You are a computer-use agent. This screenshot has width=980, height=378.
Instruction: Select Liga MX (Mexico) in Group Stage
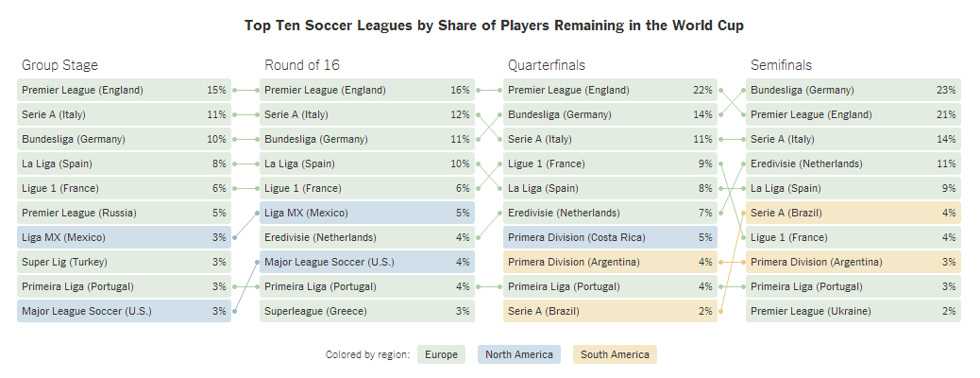click(x=124, y=237)
